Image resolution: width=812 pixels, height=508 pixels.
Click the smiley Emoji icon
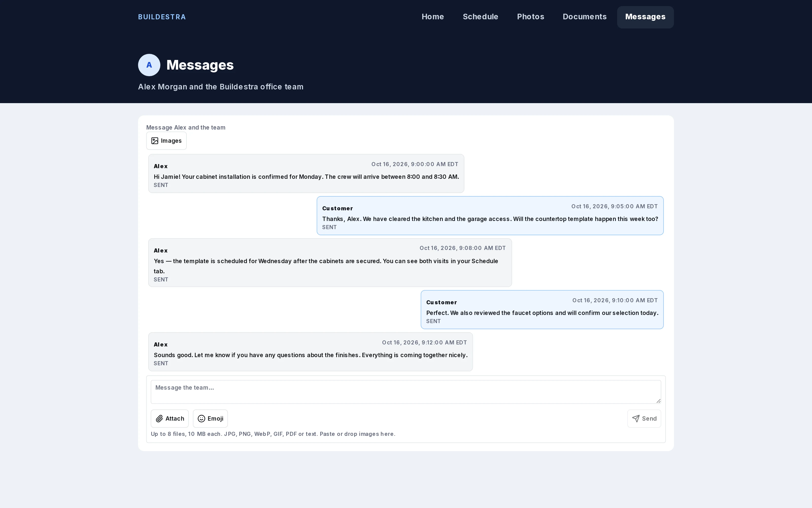pos(201,419)
